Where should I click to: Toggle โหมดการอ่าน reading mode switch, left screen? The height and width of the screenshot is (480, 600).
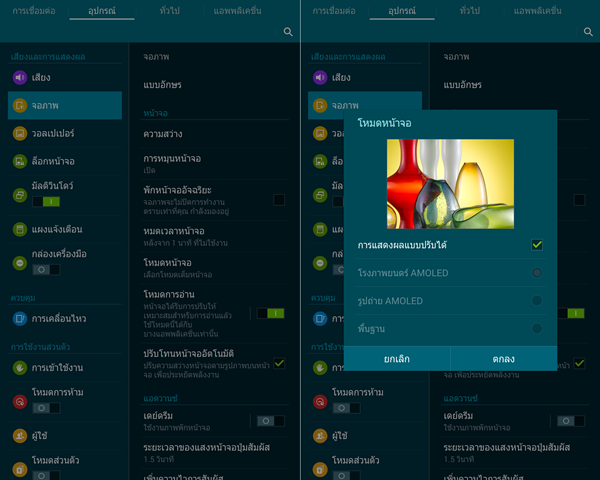269,313
